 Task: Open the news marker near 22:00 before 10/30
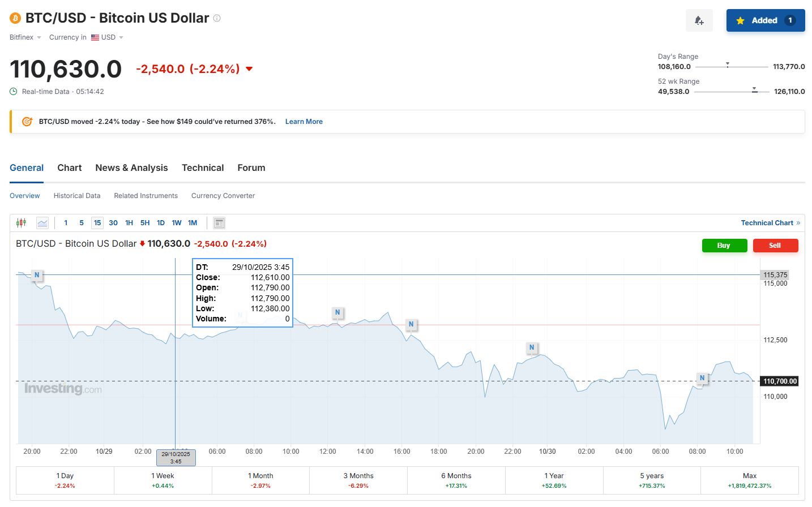[x=531, y=347]
